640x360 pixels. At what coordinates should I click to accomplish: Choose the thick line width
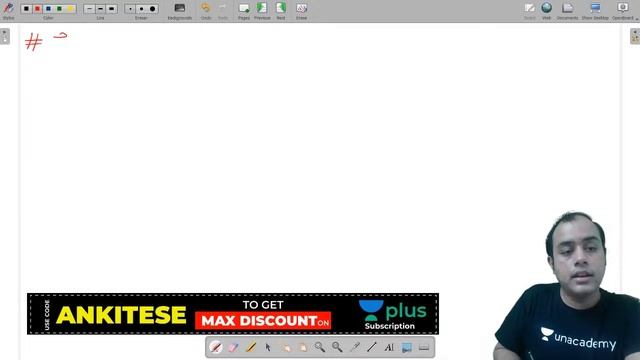111,9
